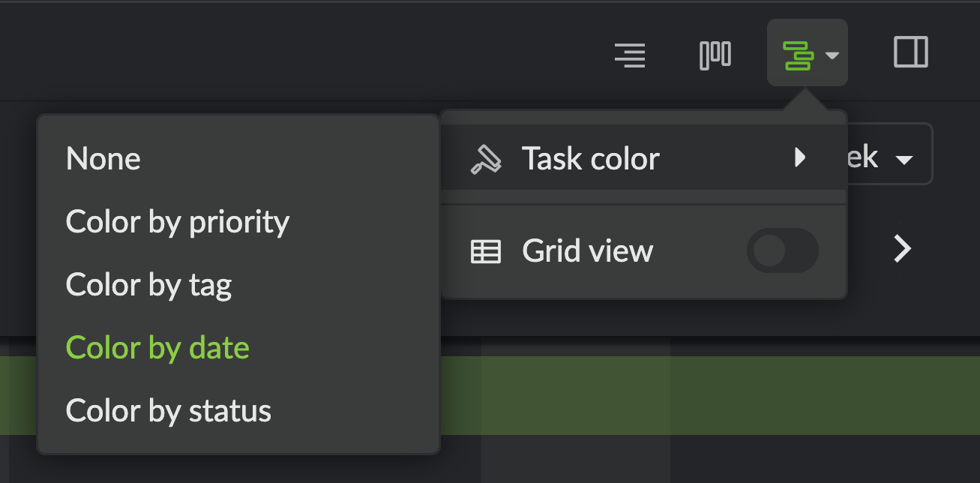Enable the Grid view toggle switch

coord(783,250)
